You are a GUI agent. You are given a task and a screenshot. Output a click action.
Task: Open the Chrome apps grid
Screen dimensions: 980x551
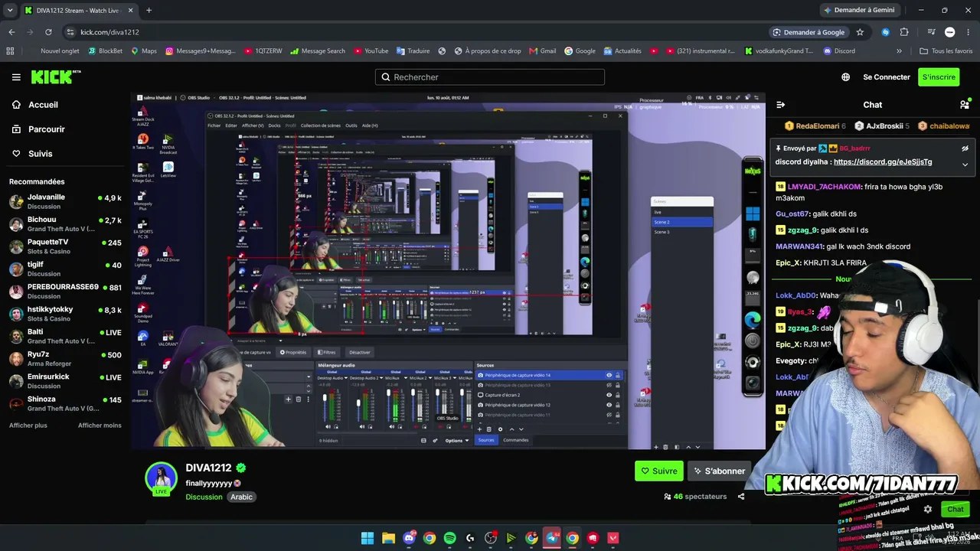pyautogui.click(x=10, y=51)
